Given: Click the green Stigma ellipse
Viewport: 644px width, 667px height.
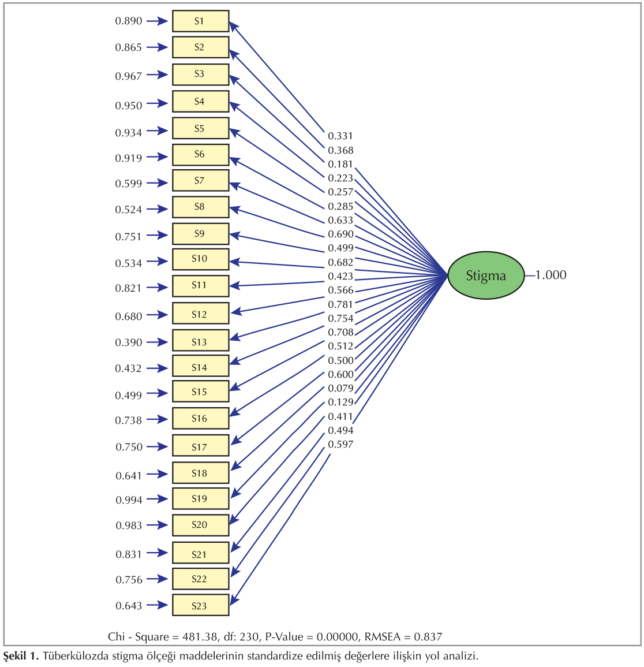Looking at the screenshot, I should point(486,276).
